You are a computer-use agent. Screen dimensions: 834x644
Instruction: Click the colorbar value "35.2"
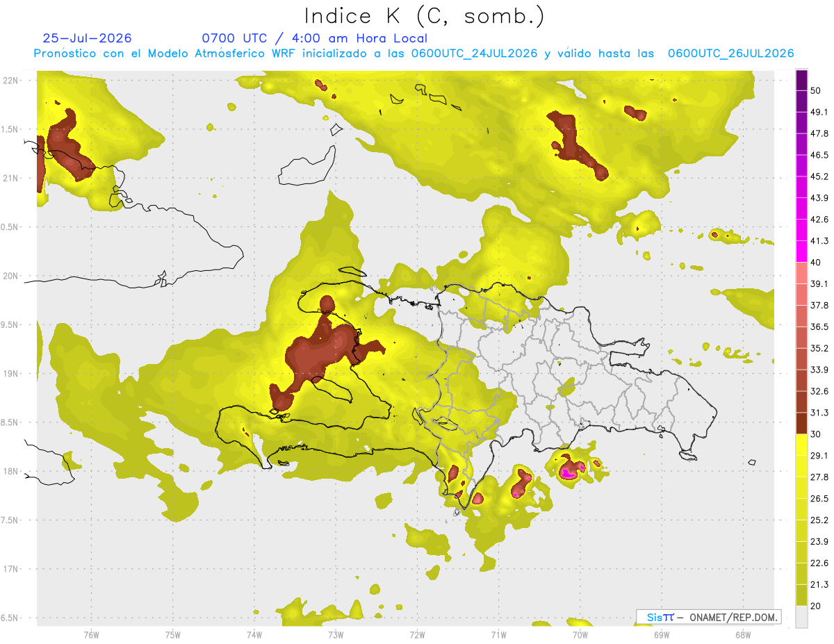pyautogui.click(x=819, y=348)
